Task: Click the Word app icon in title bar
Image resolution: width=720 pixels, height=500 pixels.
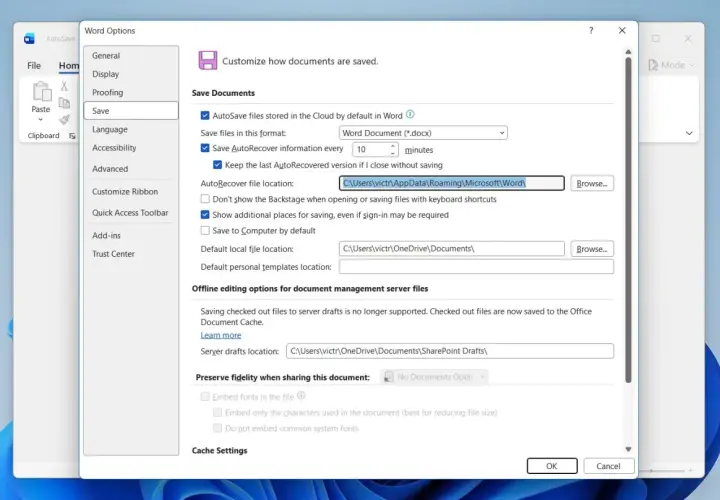Action: [29, 39]
